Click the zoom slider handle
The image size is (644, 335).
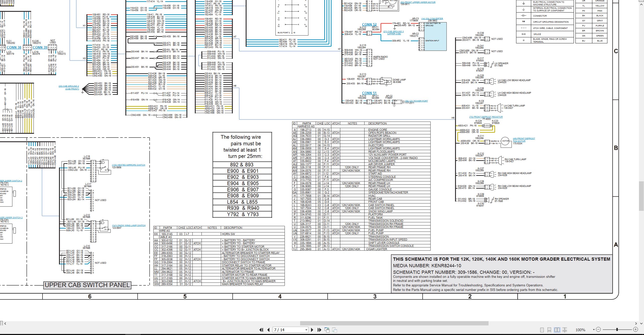tap(617, 329)
